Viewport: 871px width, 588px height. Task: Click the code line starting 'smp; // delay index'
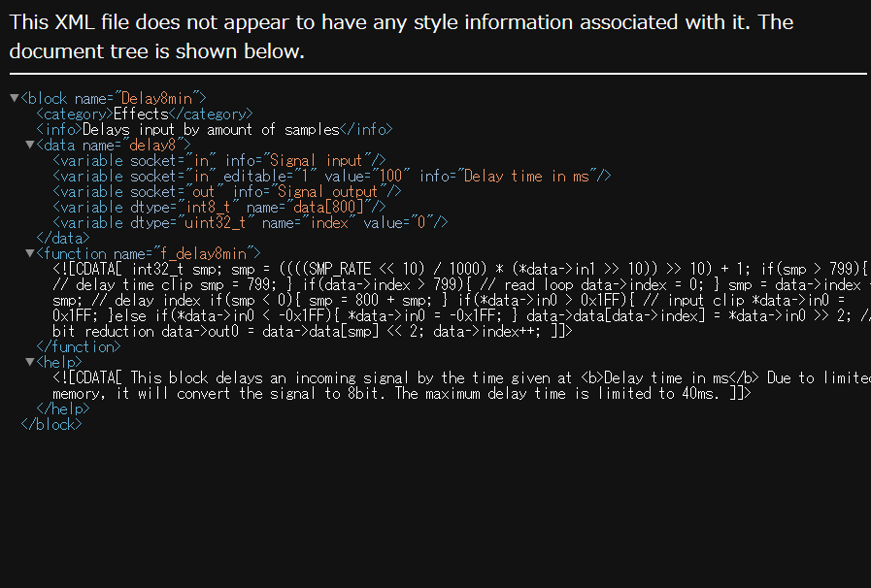point(449,301)
